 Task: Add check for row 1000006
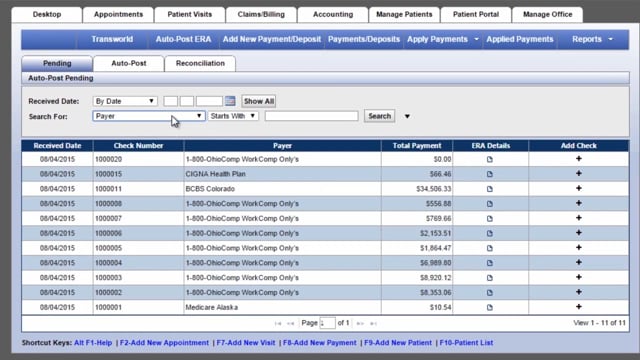(579, 233)
